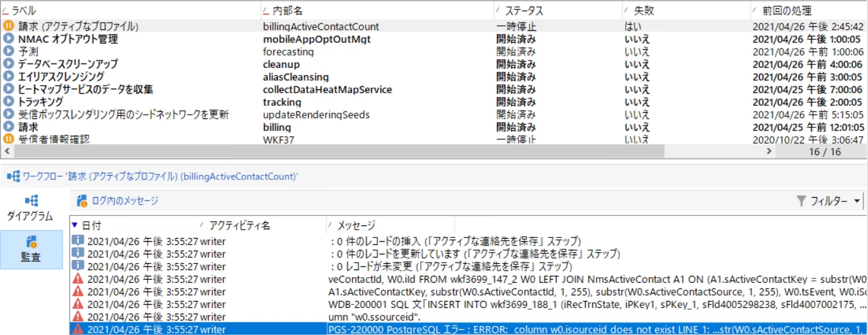Select the billing internal name cell

pos(277,127)
